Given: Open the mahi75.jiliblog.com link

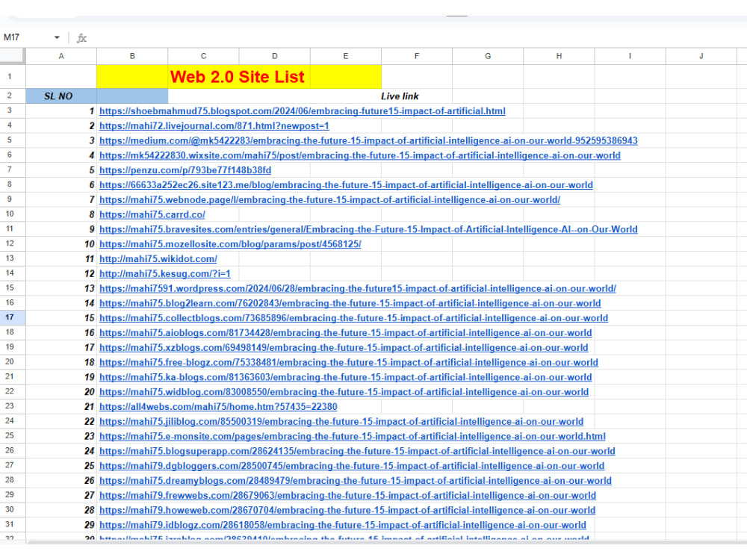Looking at the screenshot, I should click(x=341, y=421).
